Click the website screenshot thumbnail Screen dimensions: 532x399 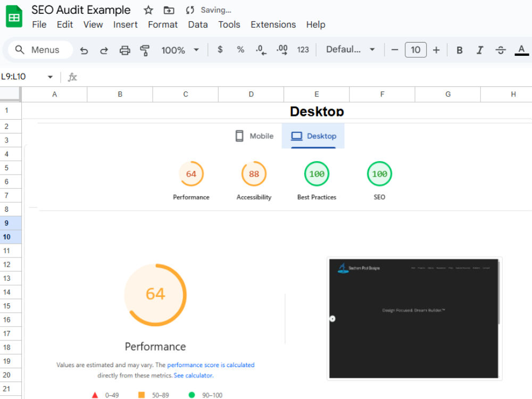[x=414, y=319]
